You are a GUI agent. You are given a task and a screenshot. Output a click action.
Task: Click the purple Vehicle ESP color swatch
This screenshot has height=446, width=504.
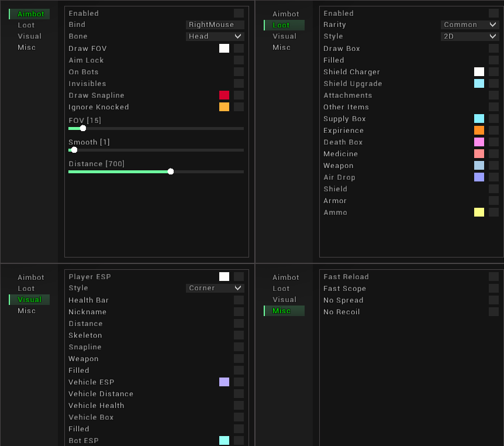pos(224,382)
